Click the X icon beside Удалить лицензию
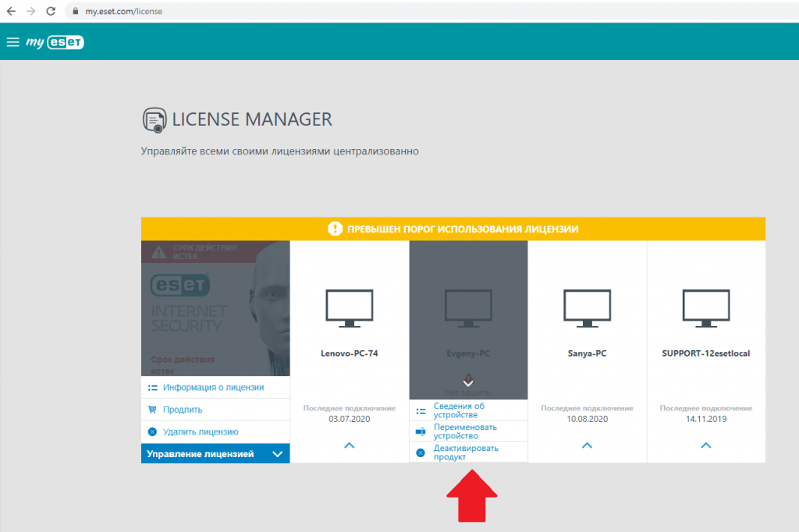The height and width of the screenshot is (532, 799). click(152, 431)
